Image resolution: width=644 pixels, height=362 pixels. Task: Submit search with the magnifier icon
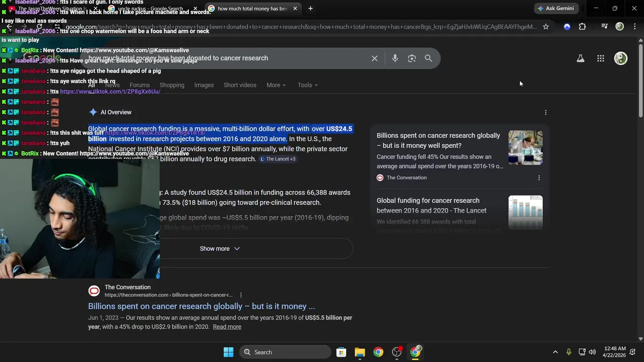pyautogui.click(x=428, y=58)
